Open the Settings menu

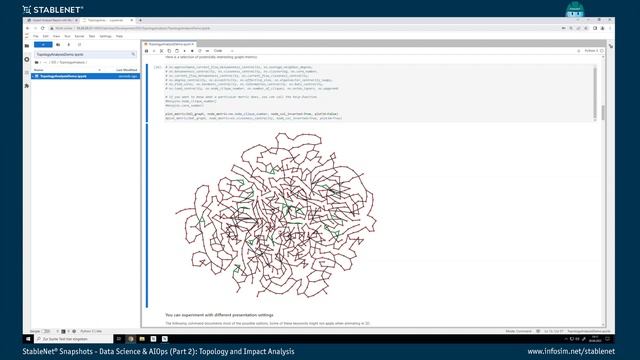click(105, 36)
